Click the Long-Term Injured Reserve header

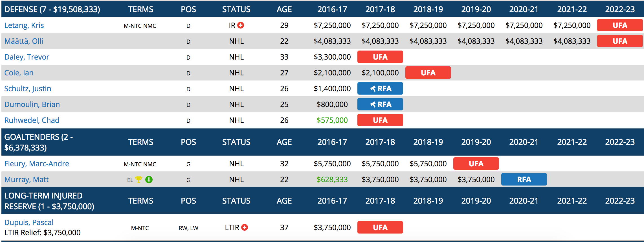pyautogui.click(x=49, y=201)
